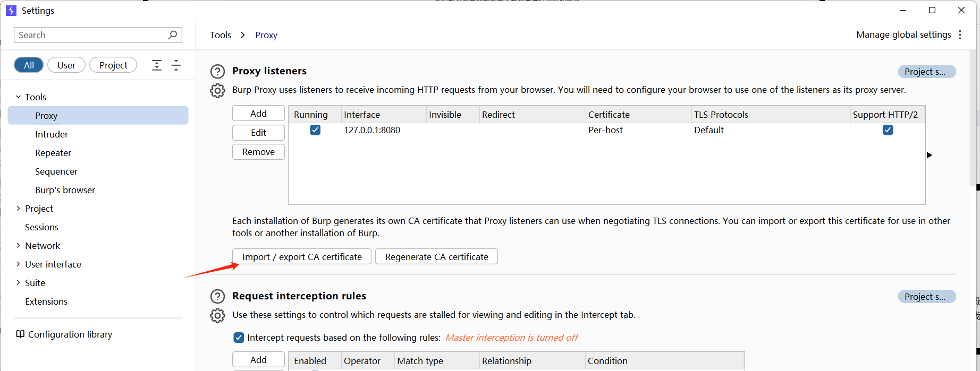
Task: Open the Request interception rules gear icon
Action: pos(217,316)
